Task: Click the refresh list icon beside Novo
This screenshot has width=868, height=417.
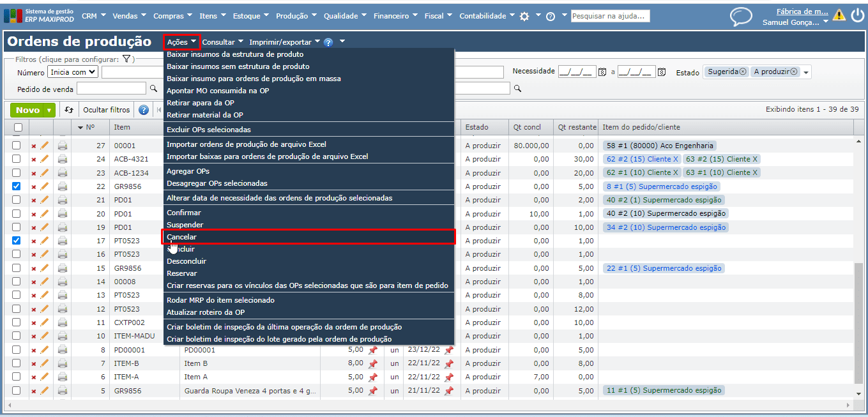Action: click(x=69, y=110)
